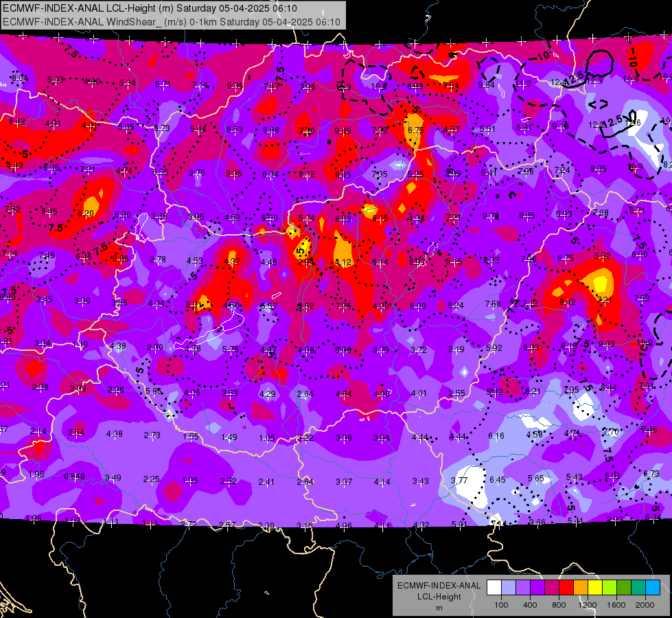672x618 pixels.
Task: Click the red legend swatch
Action: 566,588
